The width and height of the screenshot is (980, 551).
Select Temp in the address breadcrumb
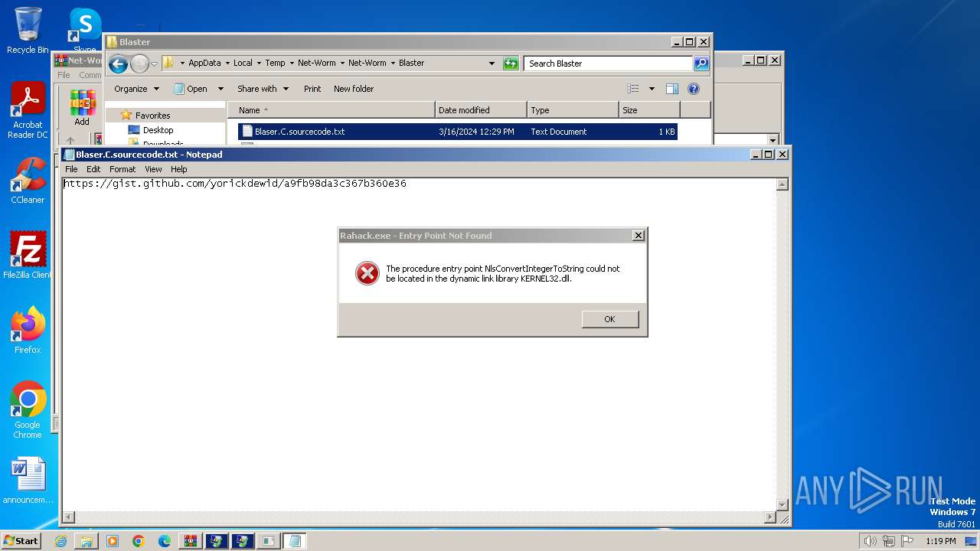click(275, 63)
